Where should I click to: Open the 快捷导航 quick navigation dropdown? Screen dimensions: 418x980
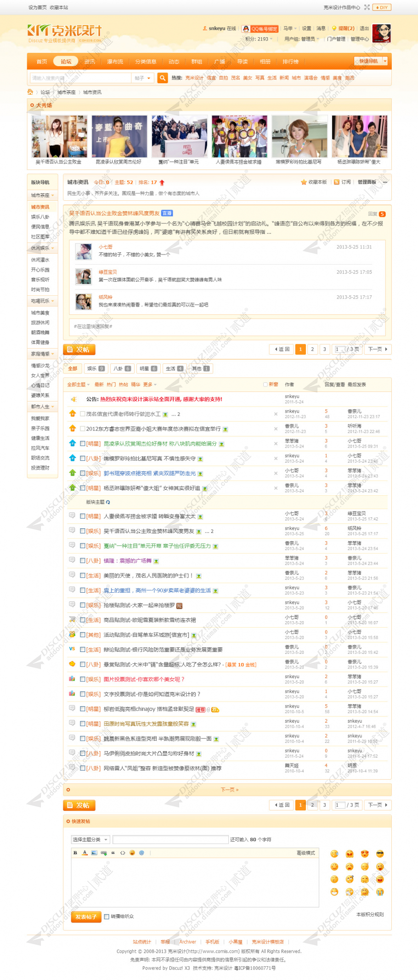[371, 61]
